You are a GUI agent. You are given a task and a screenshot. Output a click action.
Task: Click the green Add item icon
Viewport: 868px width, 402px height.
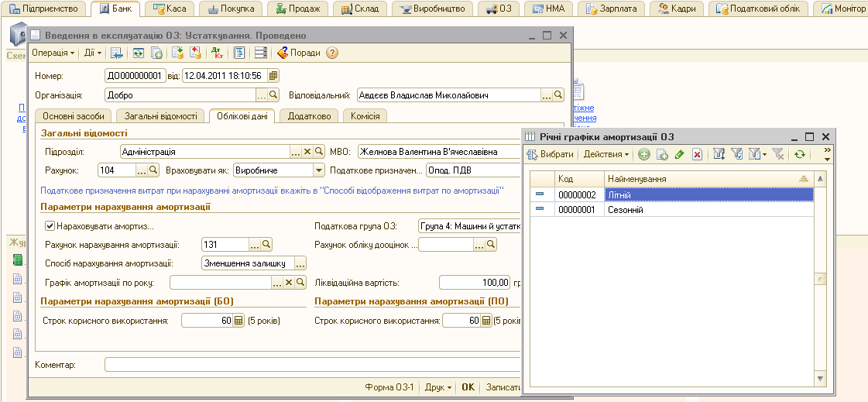tap(644, 155)
